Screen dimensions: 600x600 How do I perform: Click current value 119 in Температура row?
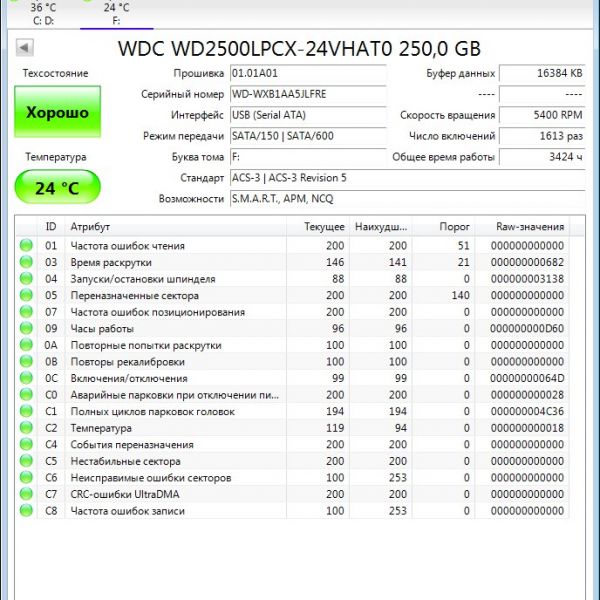click(x=335, y=428)
